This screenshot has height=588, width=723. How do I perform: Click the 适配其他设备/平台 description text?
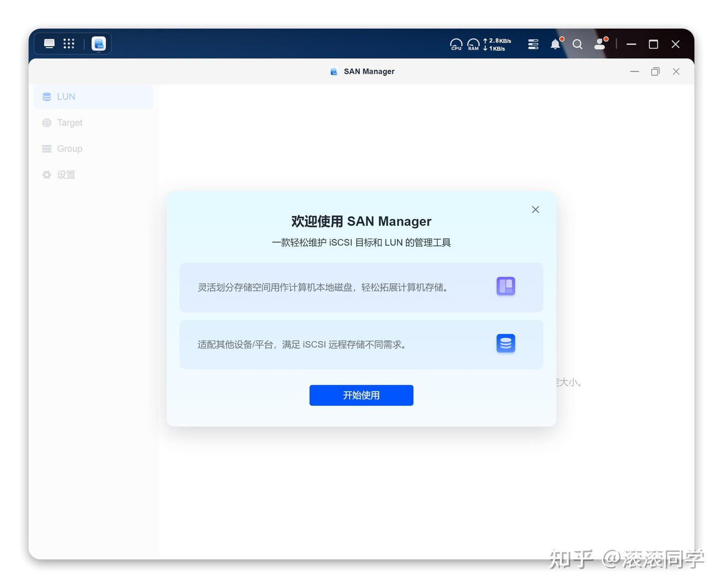pyautogui.click(x=302, y=344)
